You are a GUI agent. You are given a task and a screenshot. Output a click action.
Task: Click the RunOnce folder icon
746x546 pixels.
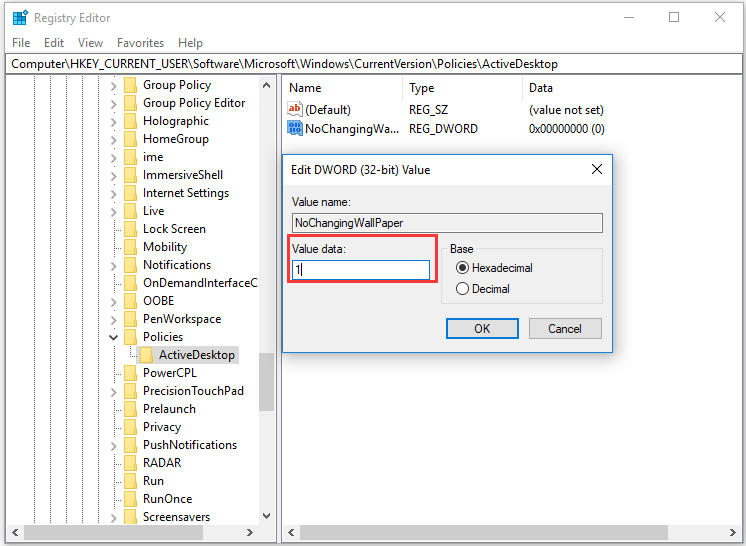130,499
